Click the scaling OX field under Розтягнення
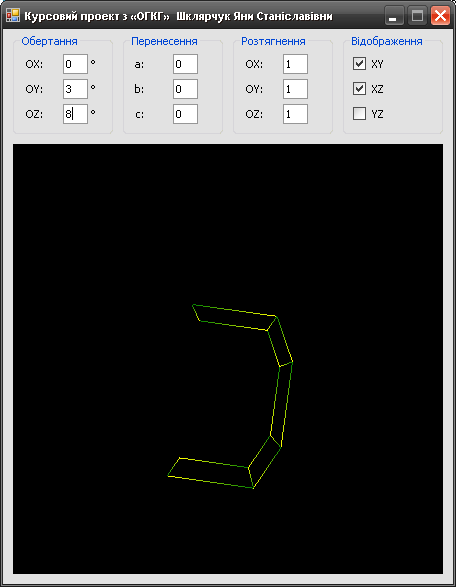This screenshot has height=587, width=456. click(295, 64)
